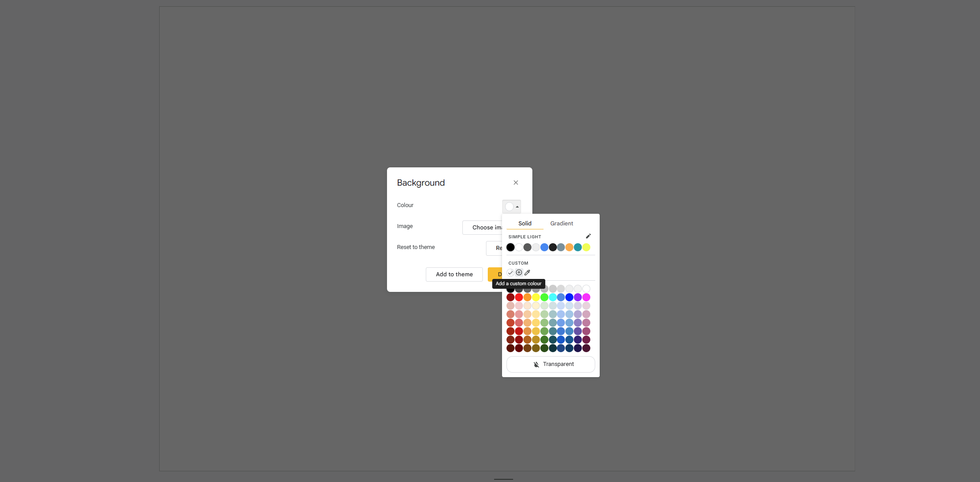Viewport: 980px width, 482px height.
Task: Click the Add to theme button
Action: (454, 274)
